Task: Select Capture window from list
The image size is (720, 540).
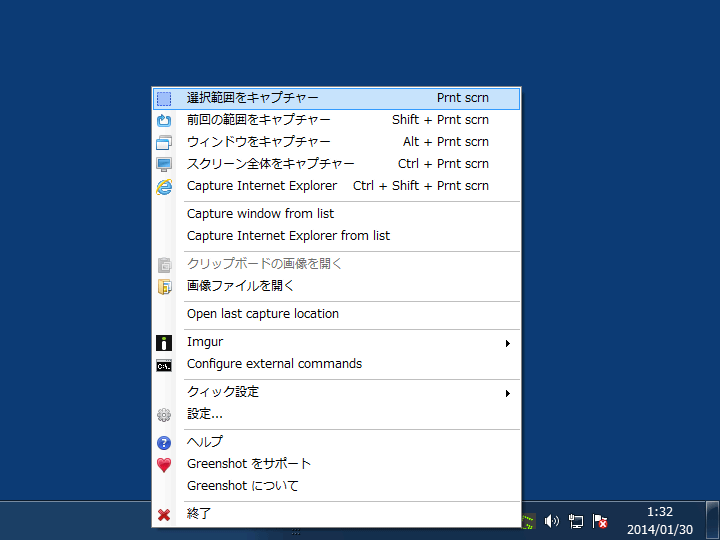Action: tap(260, 214)
